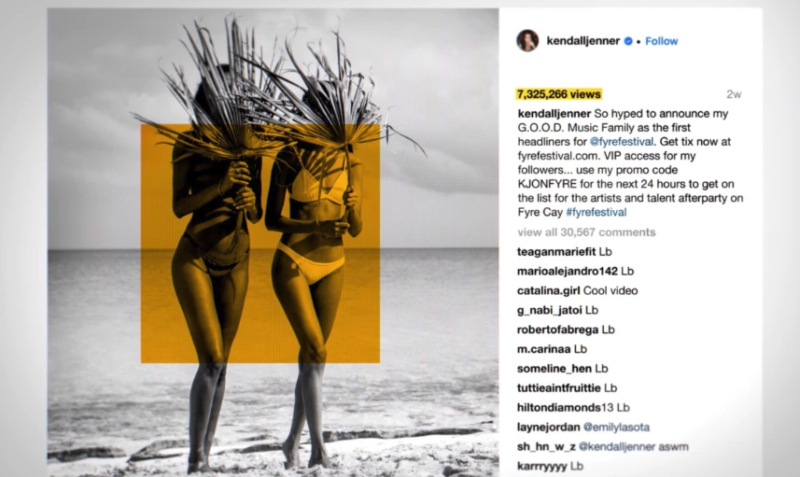Visit m.carinaa commenter profile
The image size is (800, 477).
[544, 349]
